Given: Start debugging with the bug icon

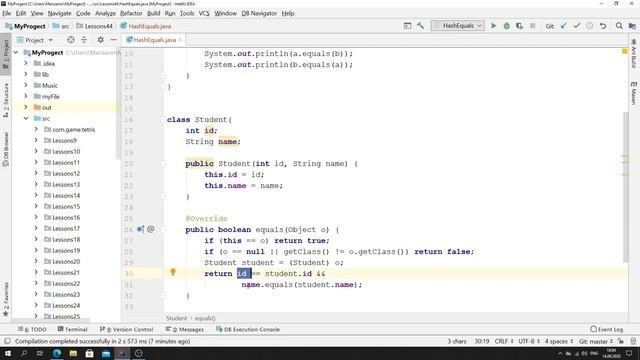Looking at the screenshot, I should point(507,26).
